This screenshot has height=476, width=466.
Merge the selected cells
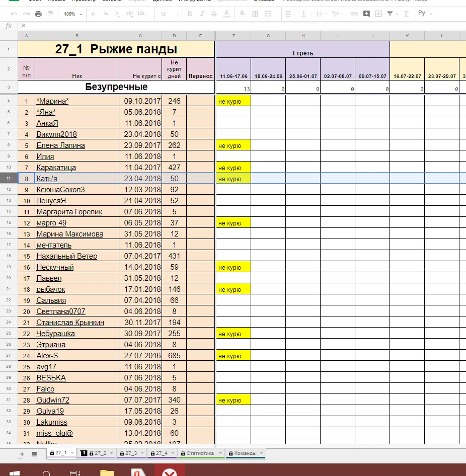click(268, 14)
